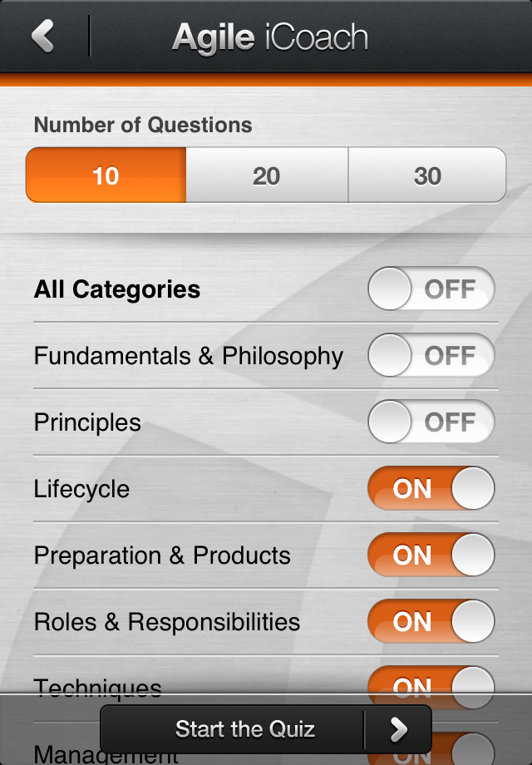Image resolution: width=532 pixels, height=765 pixels.
Task: Tap the Principles category label
Action: (87, 422)
